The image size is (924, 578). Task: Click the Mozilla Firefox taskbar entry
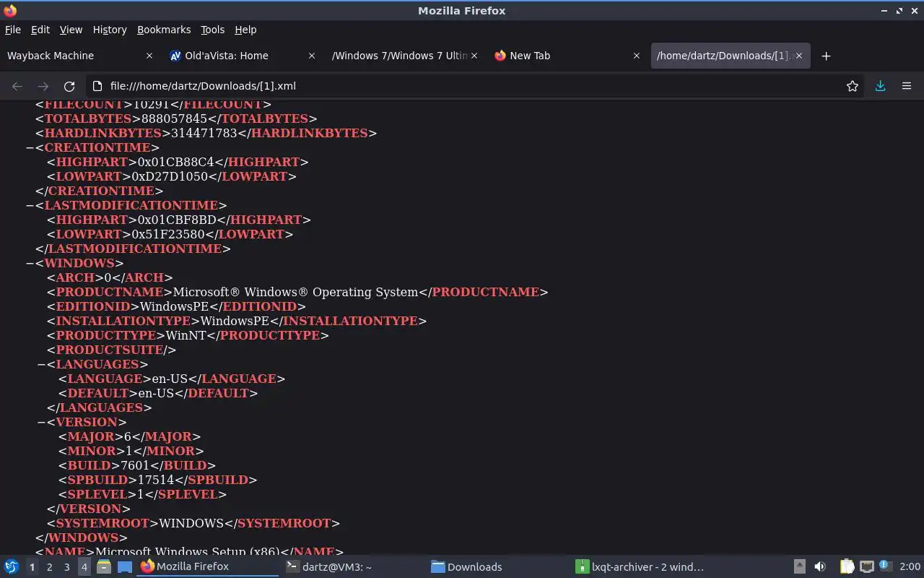[x=208, y=567]
